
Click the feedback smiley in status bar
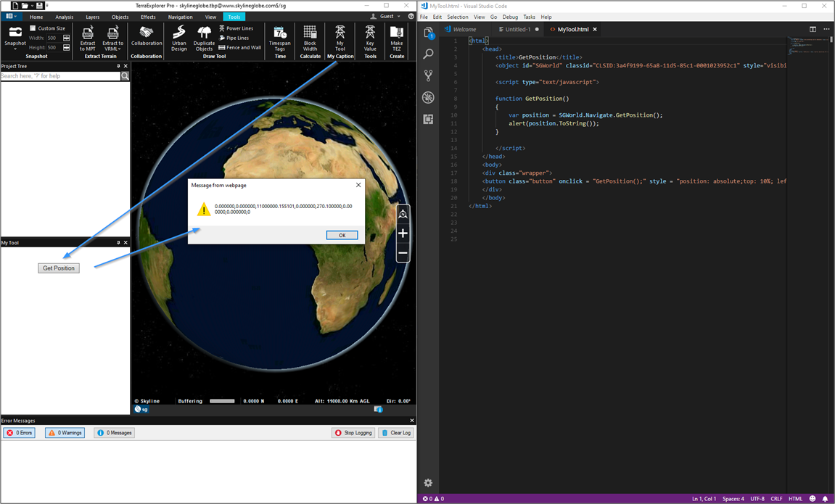[x=813, y=499]
